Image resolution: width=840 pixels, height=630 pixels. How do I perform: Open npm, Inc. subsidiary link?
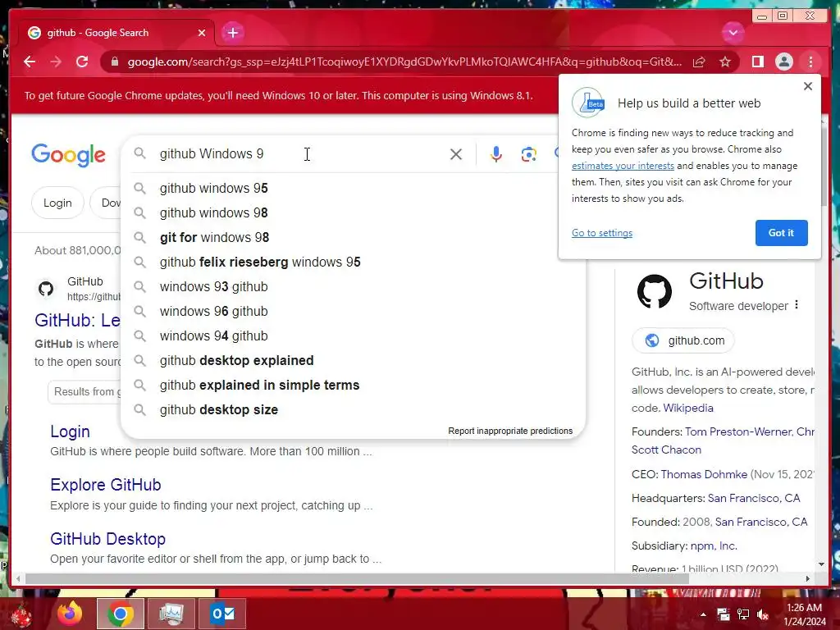[714, 546]
